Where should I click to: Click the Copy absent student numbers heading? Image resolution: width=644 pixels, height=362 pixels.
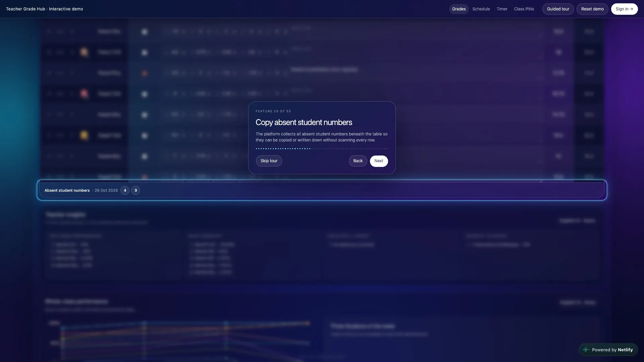pyautogui.click(x=304, y=122)
